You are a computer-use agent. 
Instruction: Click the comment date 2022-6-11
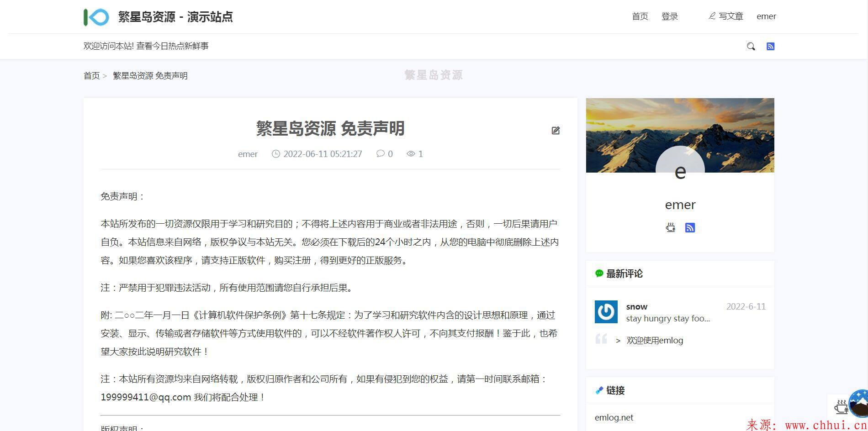coord(746,306)
